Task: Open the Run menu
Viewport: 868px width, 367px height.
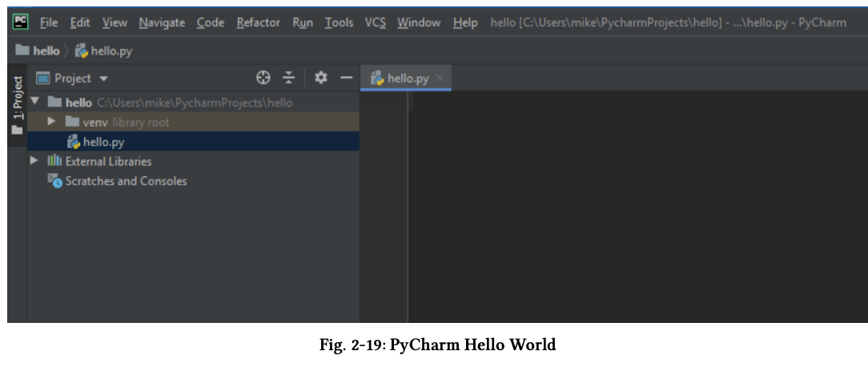Action: (x=303, y=22)
